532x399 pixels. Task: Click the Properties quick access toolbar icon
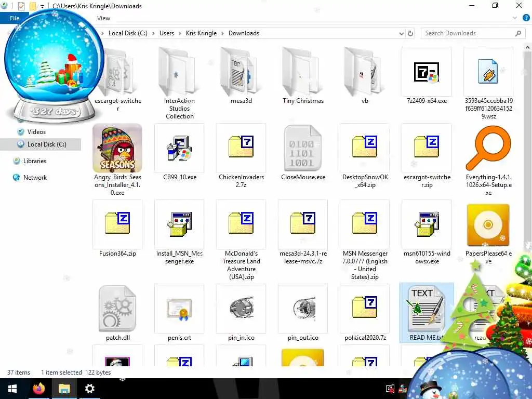21,6
